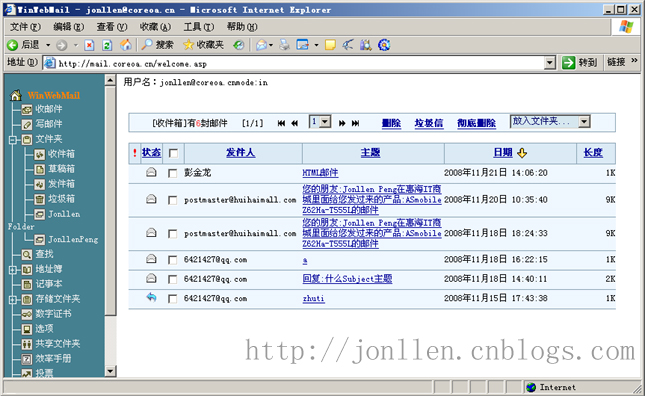Open the 垃圾箱 trash folder
The width and height of the screenshot is (645, 396).
coord(61,199)
